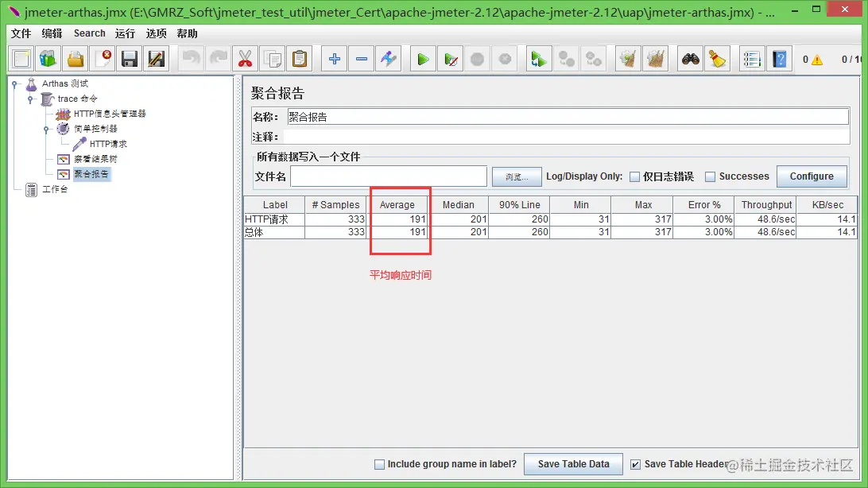868x488 pixels.
Task: Click the 90% Line column header
Action: pyautogui.click(x=519, y=205)
